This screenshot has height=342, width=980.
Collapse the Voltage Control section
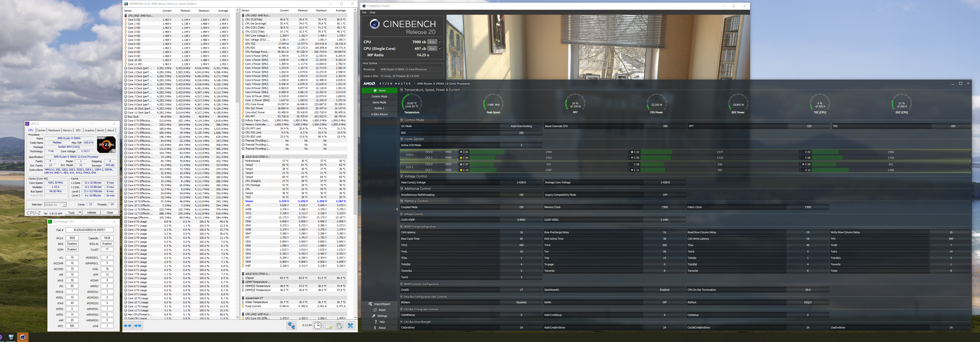401,176
